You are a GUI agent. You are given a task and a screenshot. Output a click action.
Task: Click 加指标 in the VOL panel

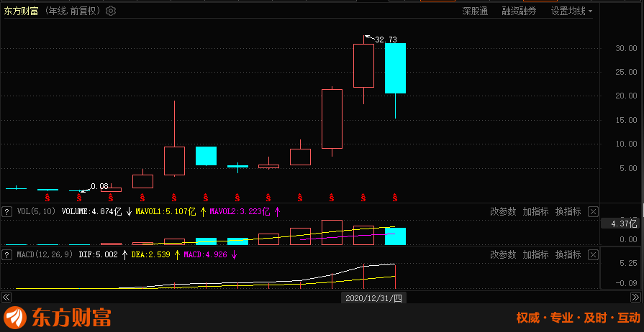click(535, 212)
